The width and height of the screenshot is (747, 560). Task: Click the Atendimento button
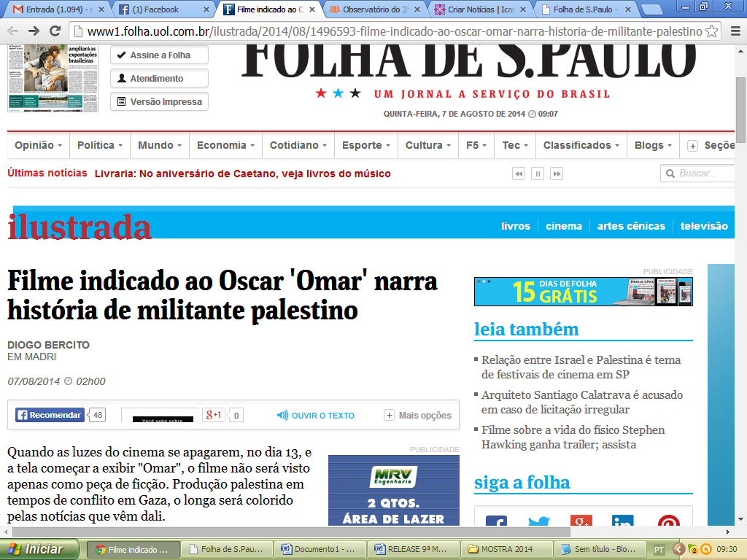tap(159, 79)
